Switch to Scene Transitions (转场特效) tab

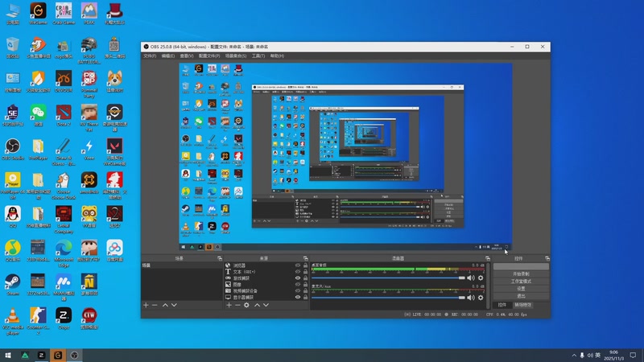(x=522, y=305)
